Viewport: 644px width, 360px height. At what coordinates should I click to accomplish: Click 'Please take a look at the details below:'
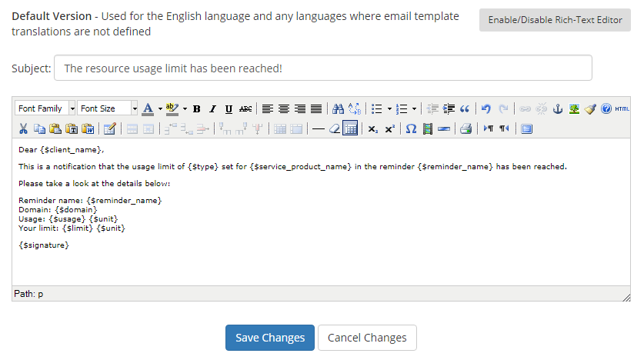(x=94, y=184)
